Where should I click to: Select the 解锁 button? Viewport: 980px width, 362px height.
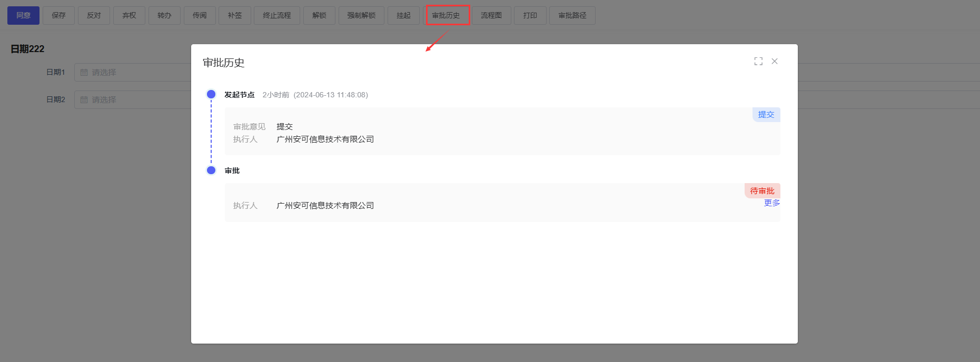point(319,16)
